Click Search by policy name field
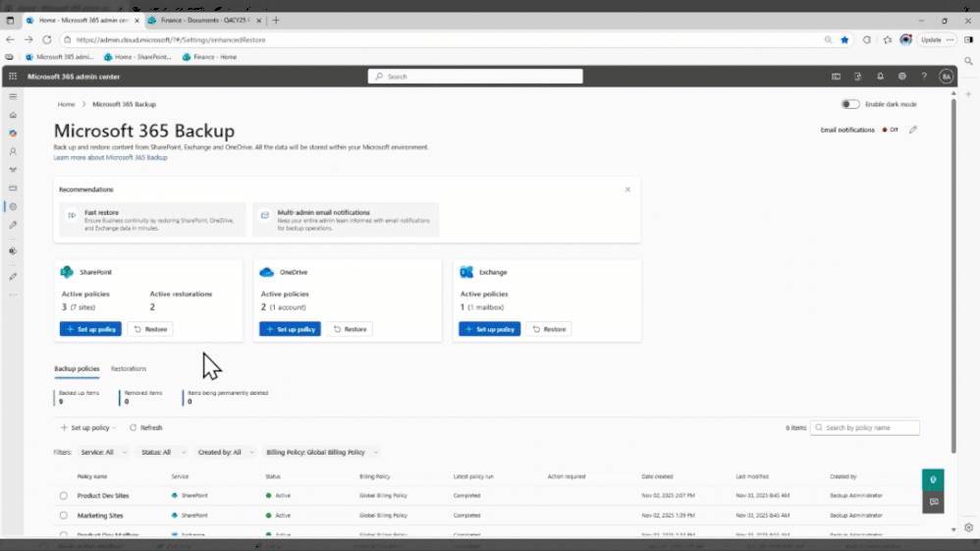This screenshot has height=551, width=980. pos(865,428)
